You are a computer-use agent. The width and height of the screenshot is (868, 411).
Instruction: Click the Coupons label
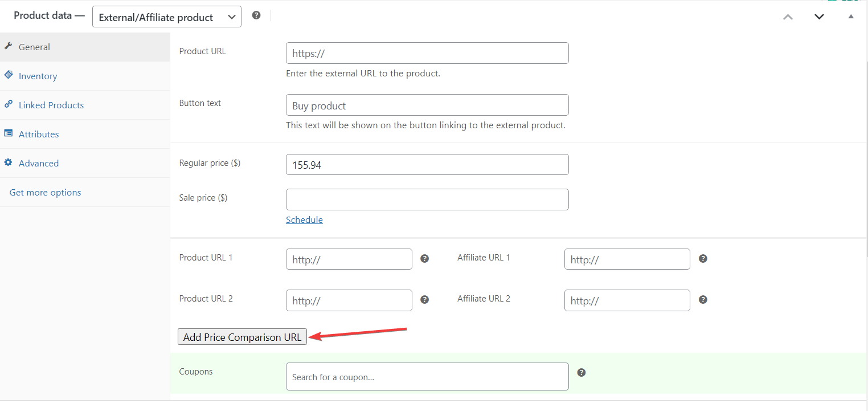tap(196, 372)
